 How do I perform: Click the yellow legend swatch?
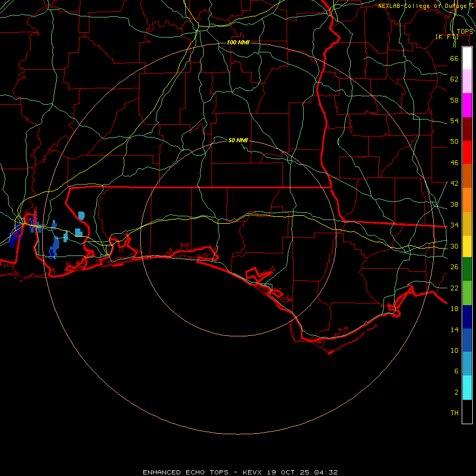pyautogui.click(x=467, y=246)
